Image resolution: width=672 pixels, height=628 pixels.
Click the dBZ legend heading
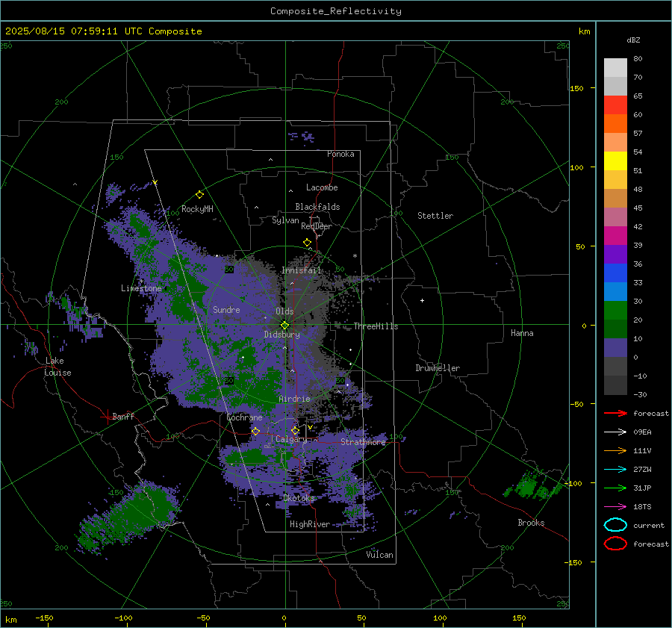[633, 40]
